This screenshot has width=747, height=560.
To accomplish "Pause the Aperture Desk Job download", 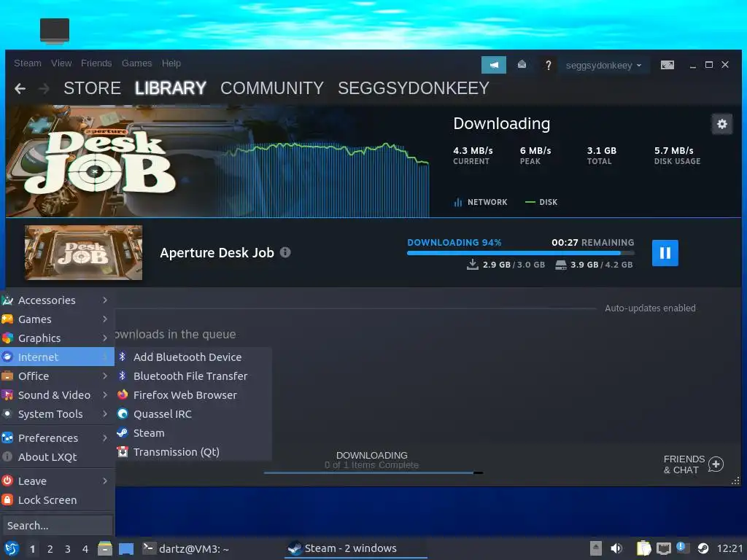I will (x=665, y=253).
